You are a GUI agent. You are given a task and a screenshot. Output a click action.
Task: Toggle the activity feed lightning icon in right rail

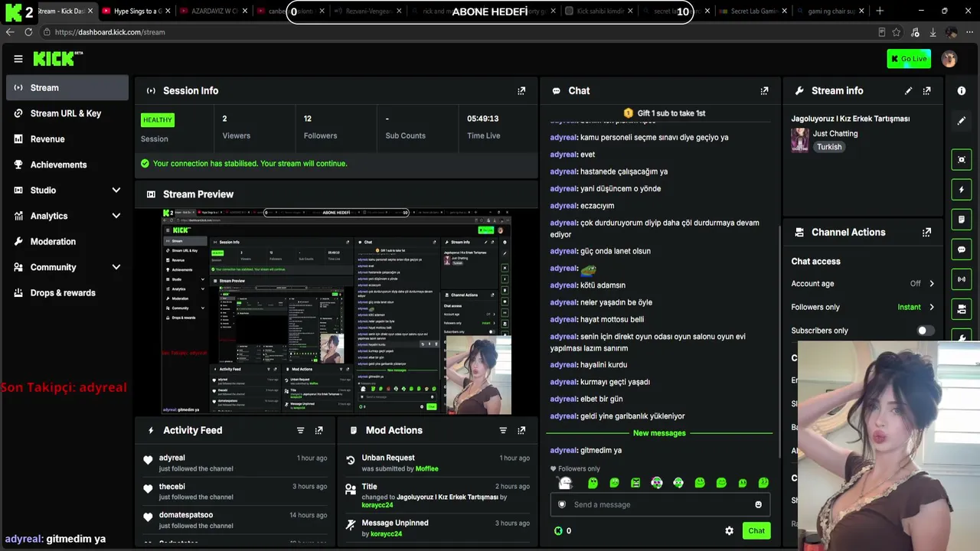pyautogui.click(x=962, y=189)
